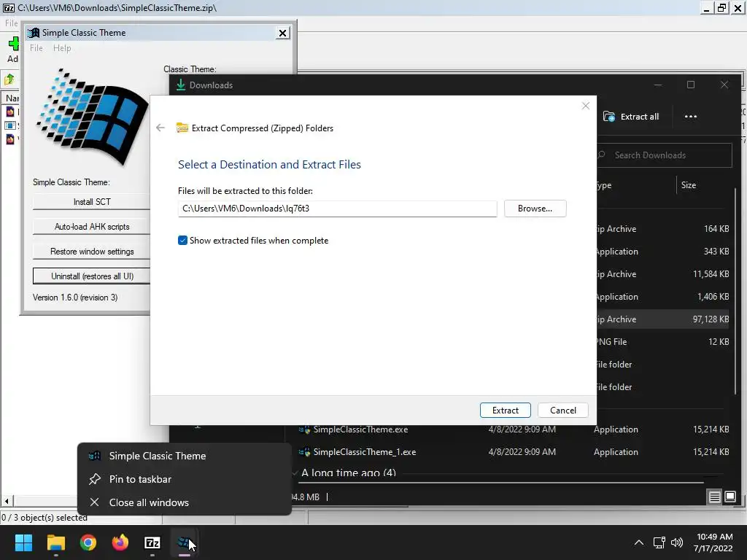The image size is (747, 560).
Task: Open the clock and date panel
Action: tap(713, 542)
